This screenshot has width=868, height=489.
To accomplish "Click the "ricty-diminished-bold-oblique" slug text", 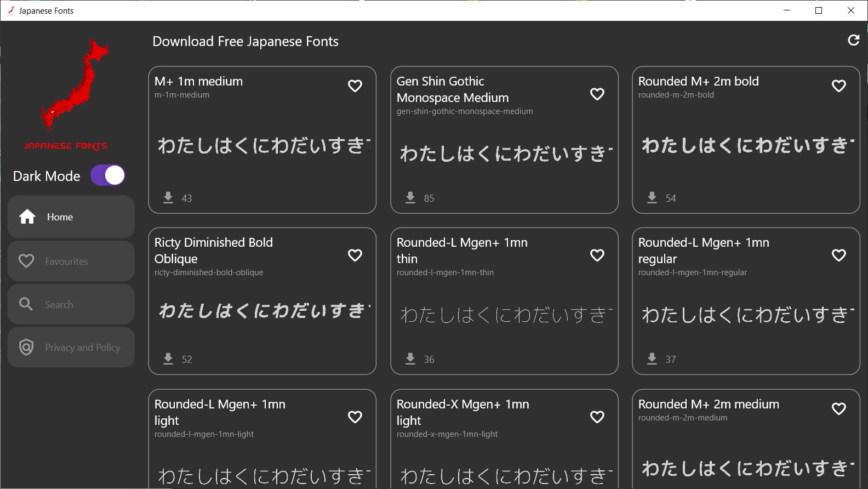I will (x=209, y=272).
